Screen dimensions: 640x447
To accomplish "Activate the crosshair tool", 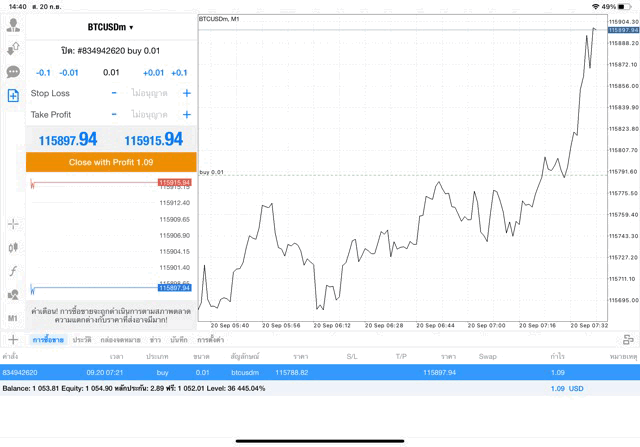I will 13,224.
